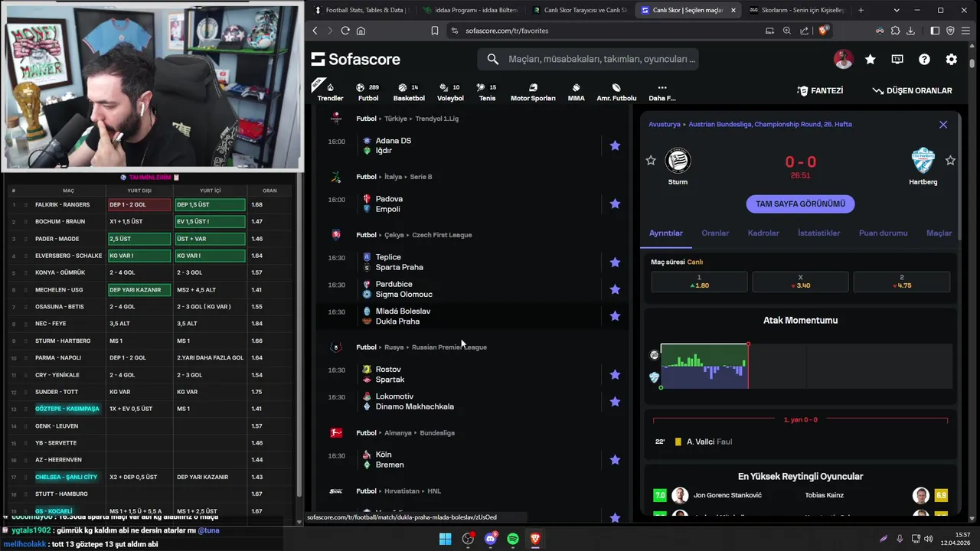980x551 pixels.
Task: Bookmark this page in address bar
Action: click(434, 31)
